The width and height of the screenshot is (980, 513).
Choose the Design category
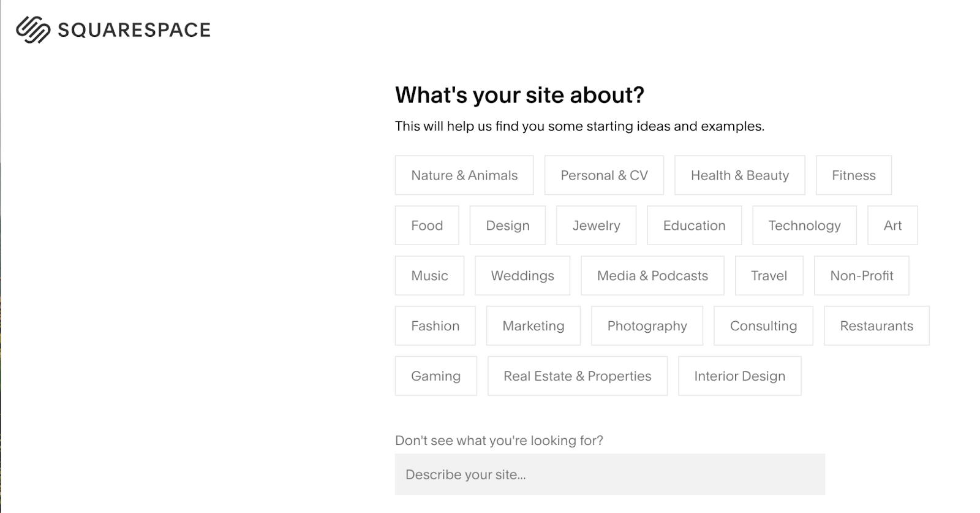click(x=507, y=226)
